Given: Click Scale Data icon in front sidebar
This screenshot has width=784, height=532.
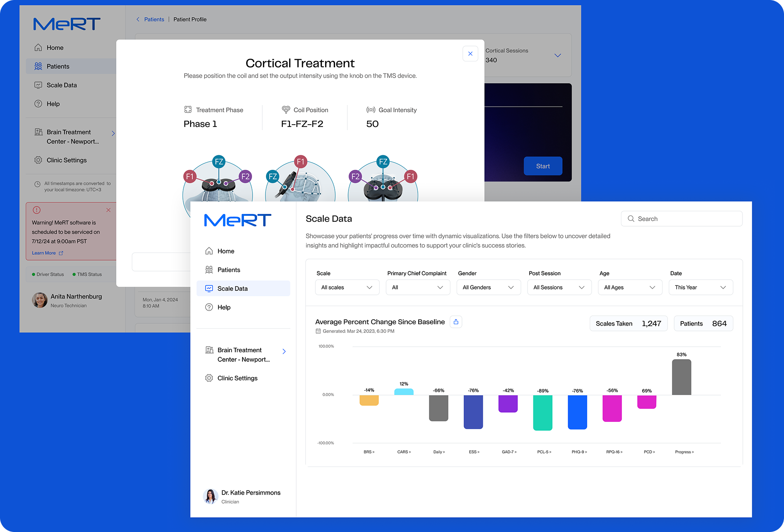Looking at the screenshot, I should pos(209,289).
